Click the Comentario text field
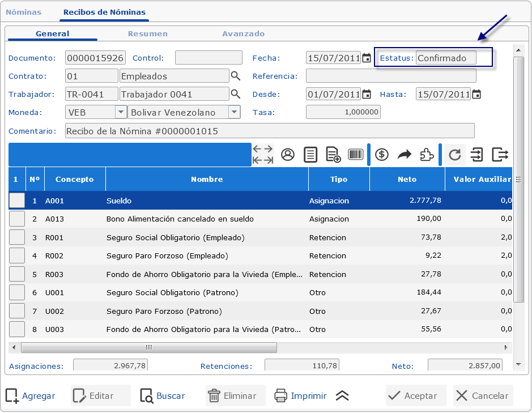Viewport: 532px width, 413px height. point(269,131)
